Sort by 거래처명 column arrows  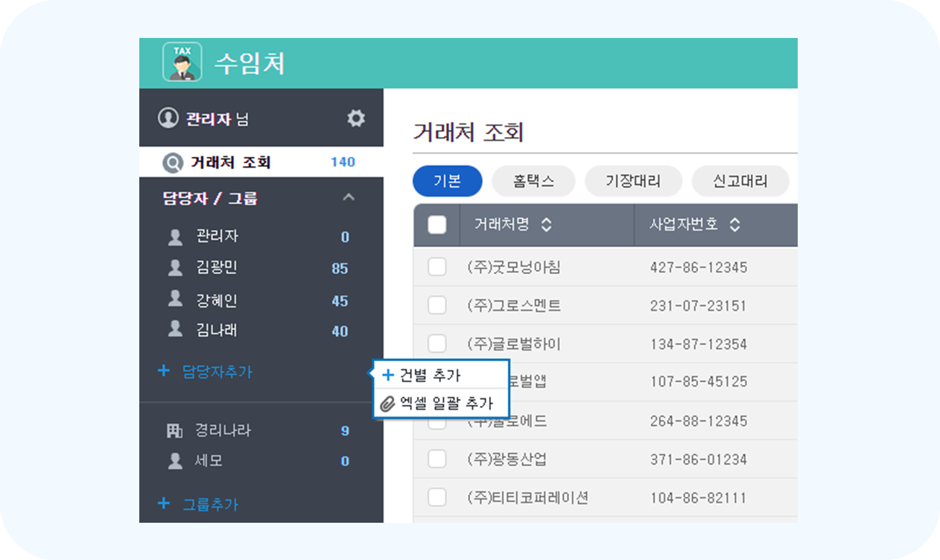click(x=546, y=225)
